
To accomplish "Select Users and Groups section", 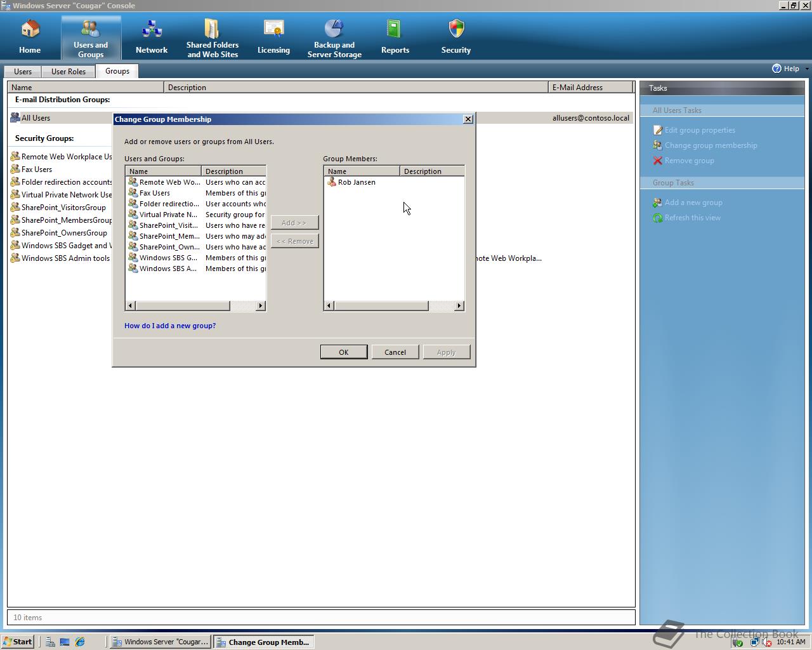I will pyautogui.click(x=91, y=38).
